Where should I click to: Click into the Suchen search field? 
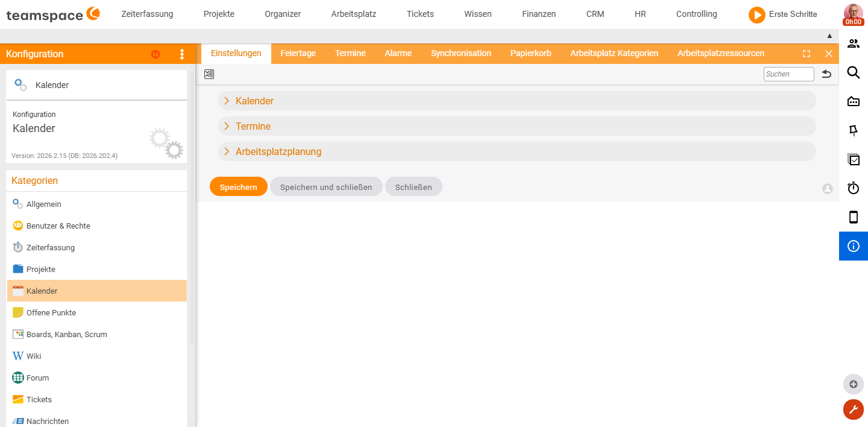click(789, 74)
